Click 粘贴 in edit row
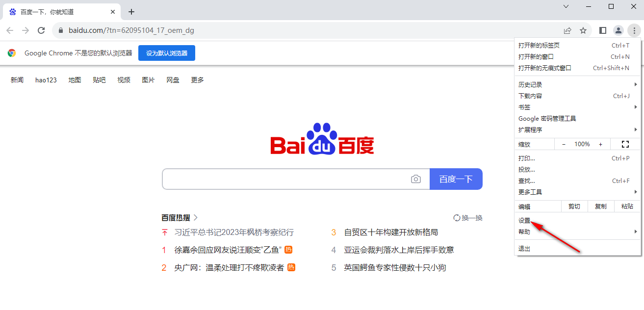This screenshot has height=310, width=644. (627, 207)
